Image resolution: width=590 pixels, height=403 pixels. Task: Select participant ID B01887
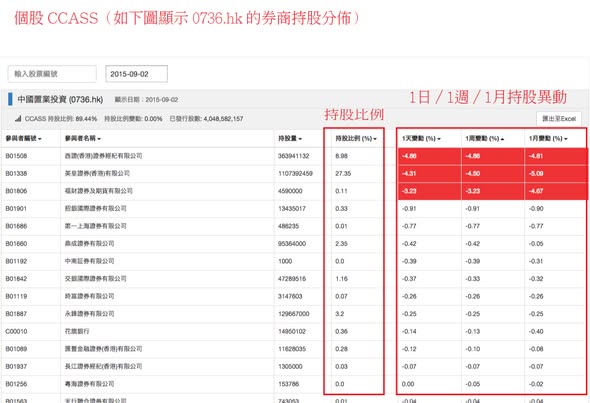point(16,314)
